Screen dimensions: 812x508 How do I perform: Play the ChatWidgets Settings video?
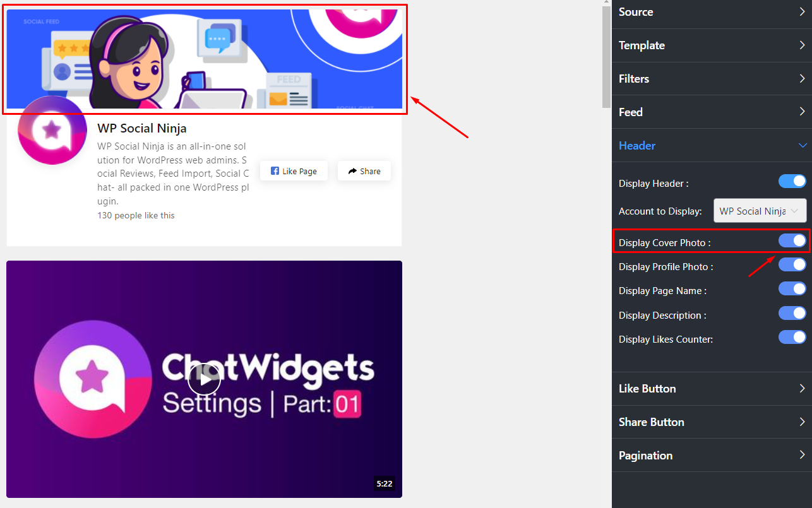[204, 380]
